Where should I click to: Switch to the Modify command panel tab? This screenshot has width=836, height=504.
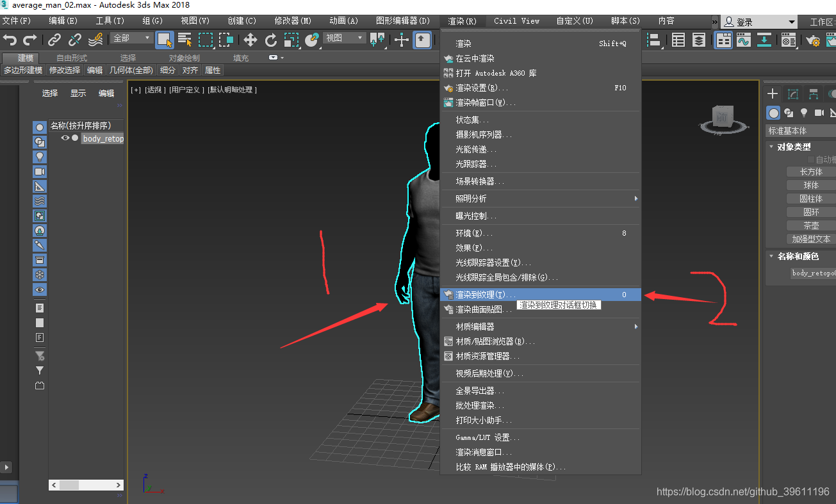(x=793, y=94)
